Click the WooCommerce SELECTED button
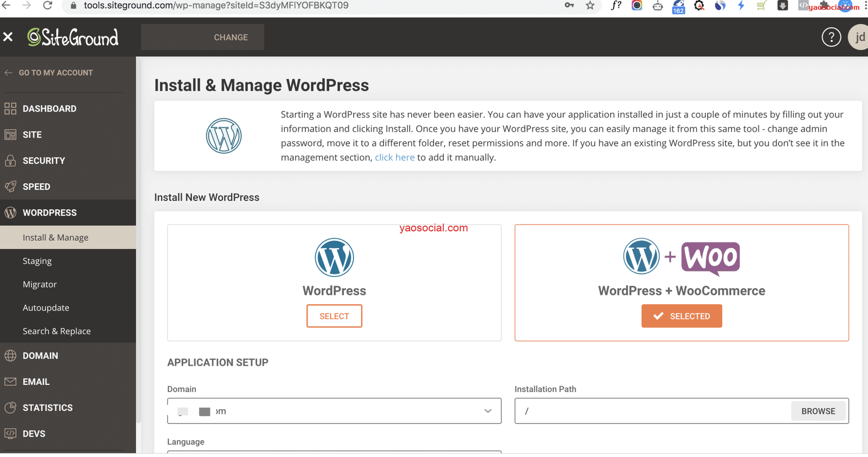The width and height of the screenshot is (868, 457). [x=681, y=316]
